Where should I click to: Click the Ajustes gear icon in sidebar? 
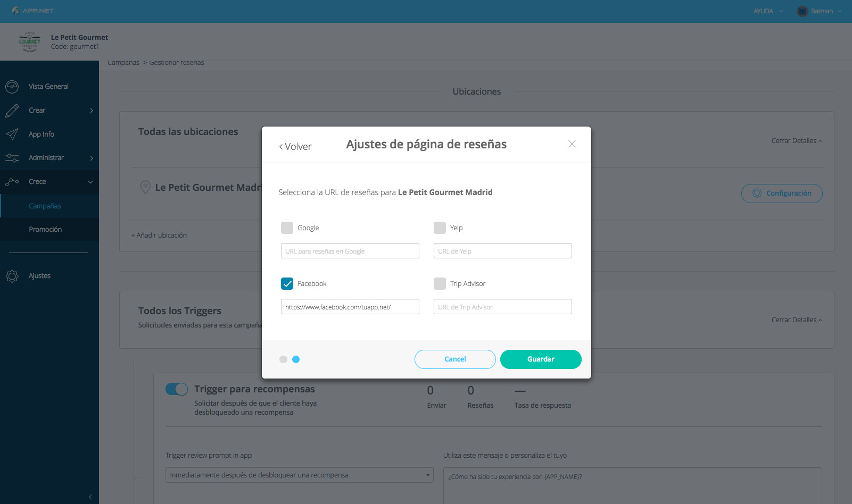(12, 276)
